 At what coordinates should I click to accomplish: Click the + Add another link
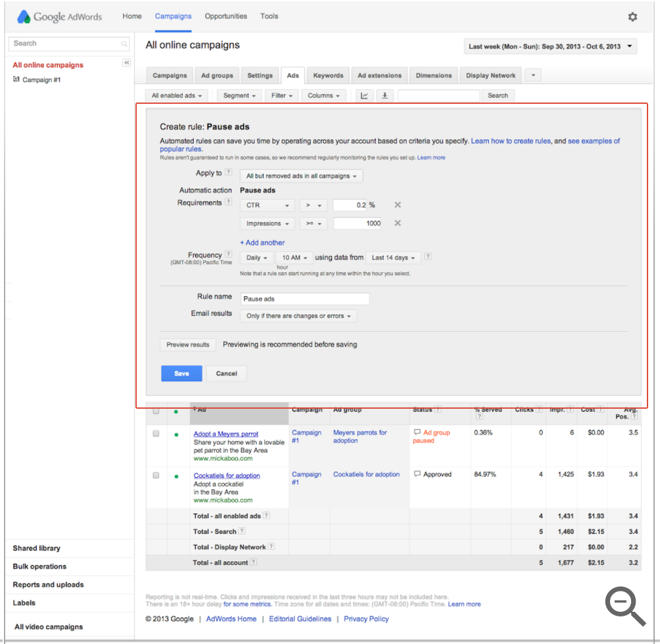pyautogui.click(x=262, y=242)
